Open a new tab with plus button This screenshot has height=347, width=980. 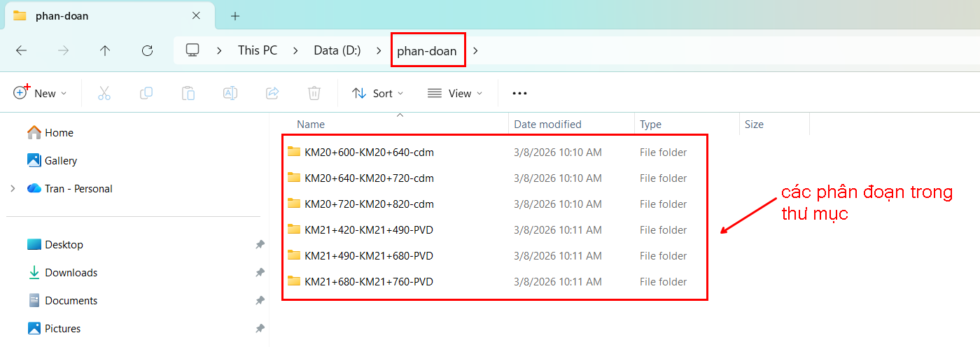point(235,16)
